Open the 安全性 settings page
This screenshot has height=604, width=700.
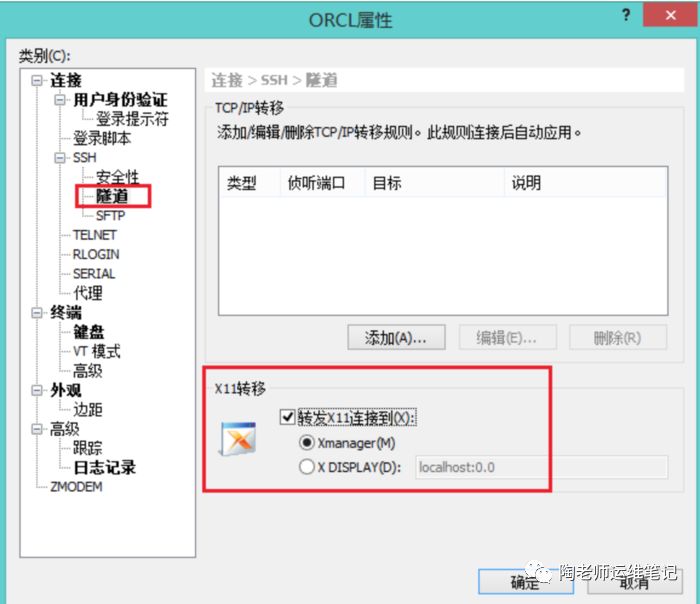[x=118, y=177]
